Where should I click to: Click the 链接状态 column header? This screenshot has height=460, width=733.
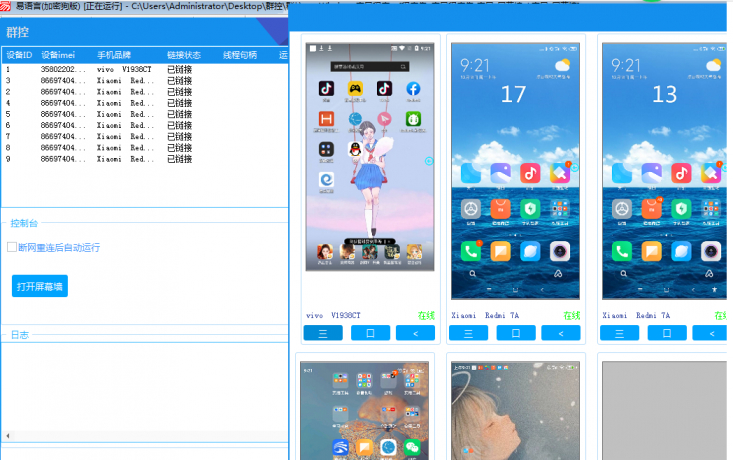pyautogui.click(x=184, y=55)
